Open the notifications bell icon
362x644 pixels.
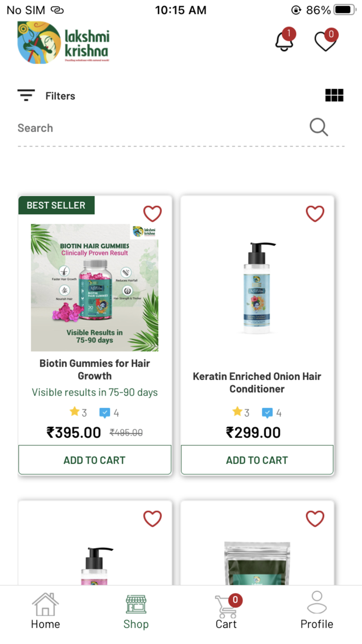click(x=284, y=40)
